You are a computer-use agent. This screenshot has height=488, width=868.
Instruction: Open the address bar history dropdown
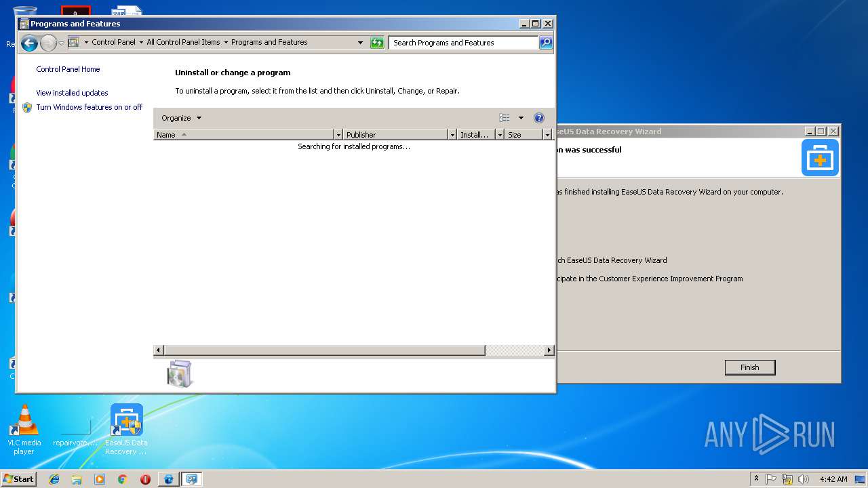(x=360, y=43)
